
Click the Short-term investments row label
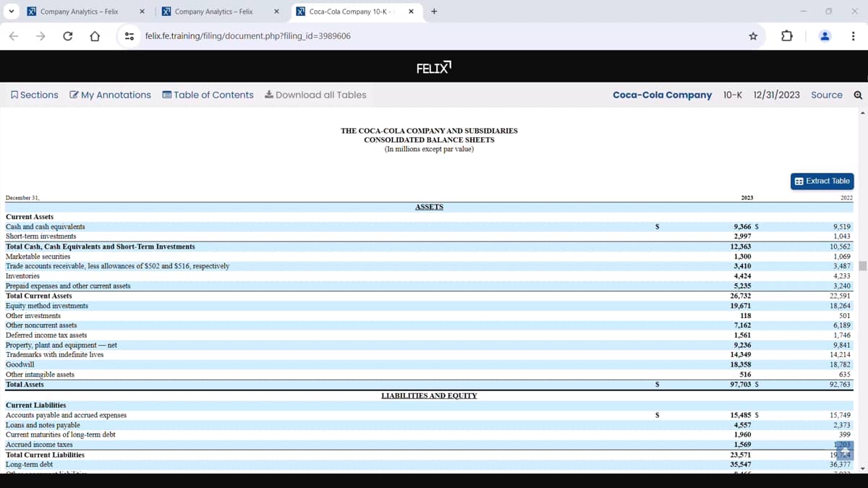click(41, 236)
